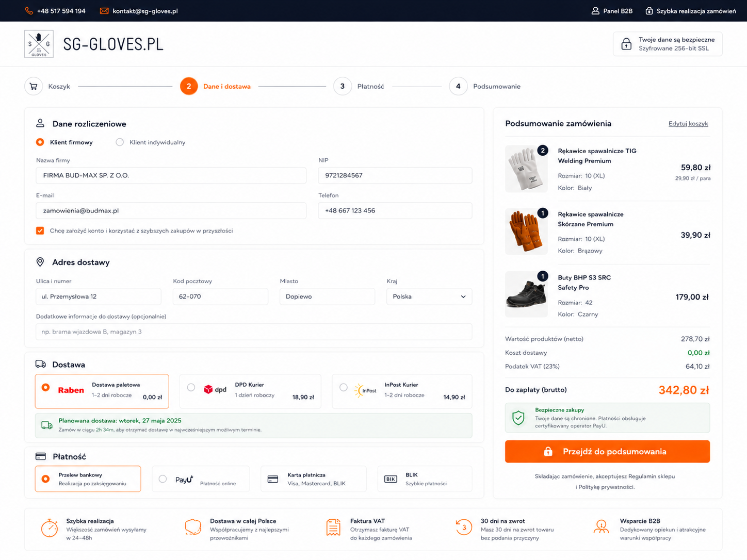Click the Kod pocztowy field
Viewport: 747px width, 560px height.
[x=220, y=297]
